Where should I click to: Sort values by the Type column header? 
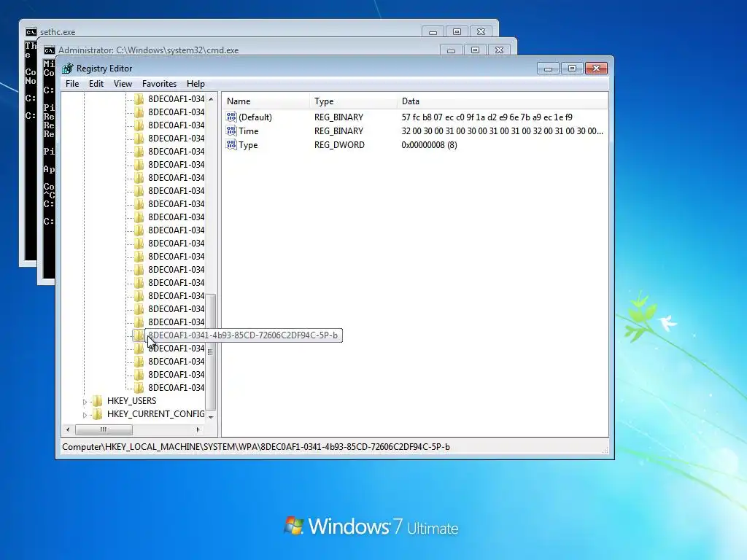[354, 101]
